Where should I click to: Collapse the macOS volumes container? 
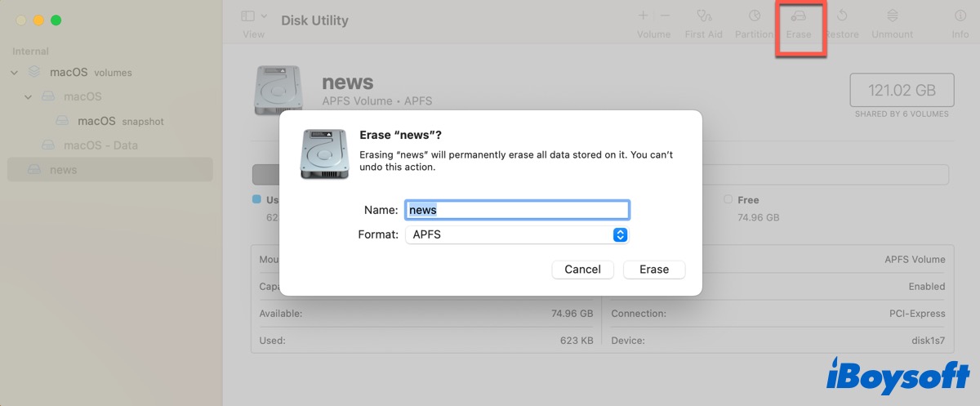[14, 73]
